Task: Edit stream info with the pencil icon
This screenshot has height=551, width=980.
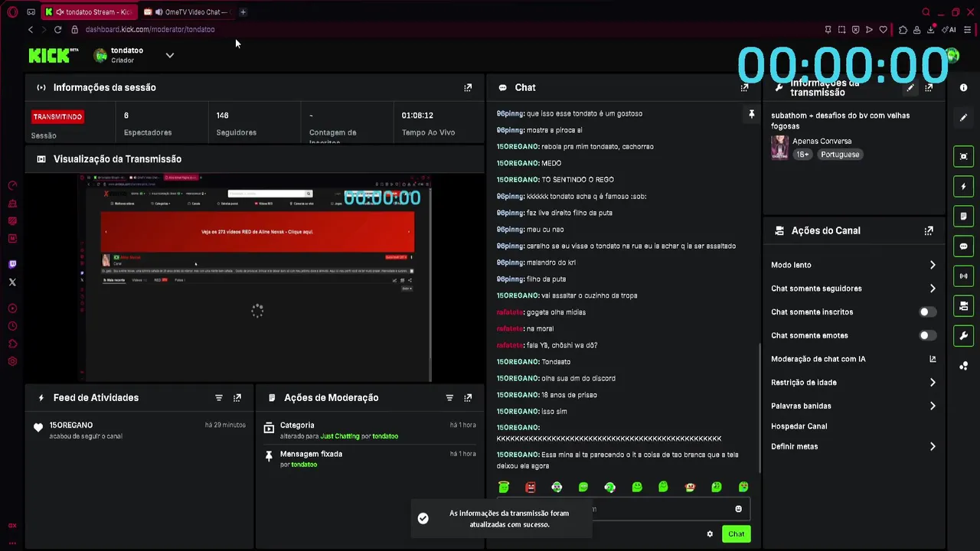Action: click(x=910, y=88)
